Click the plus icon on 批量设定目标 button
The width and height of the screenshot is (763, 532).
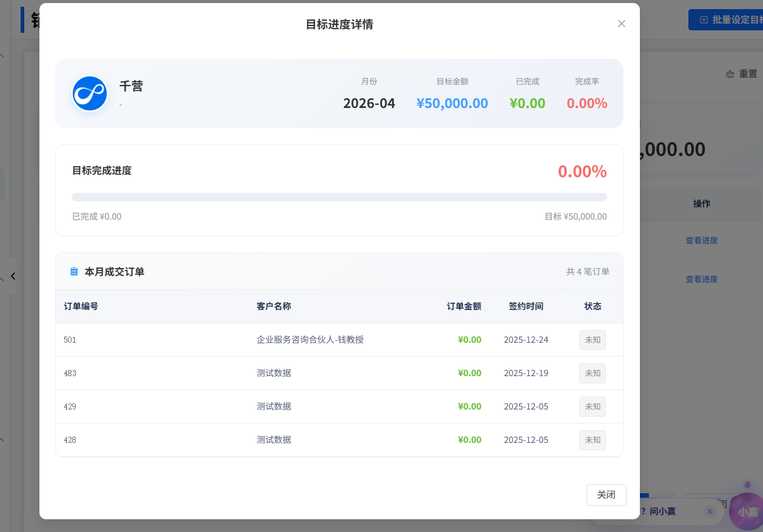pyautogui.click(x=704, y=19)
